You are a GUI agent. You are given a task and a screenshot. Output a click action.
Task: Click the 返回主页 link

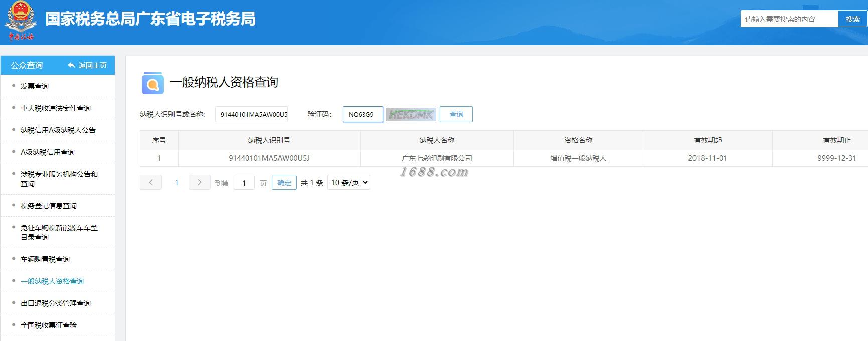click(93, 65)
